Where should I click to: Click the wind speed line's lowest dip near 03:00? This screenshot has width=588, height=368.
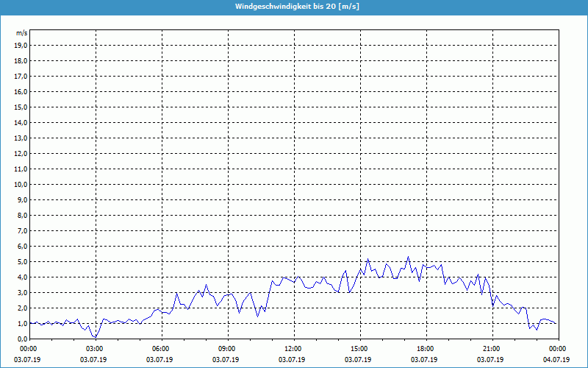[94, 337]
